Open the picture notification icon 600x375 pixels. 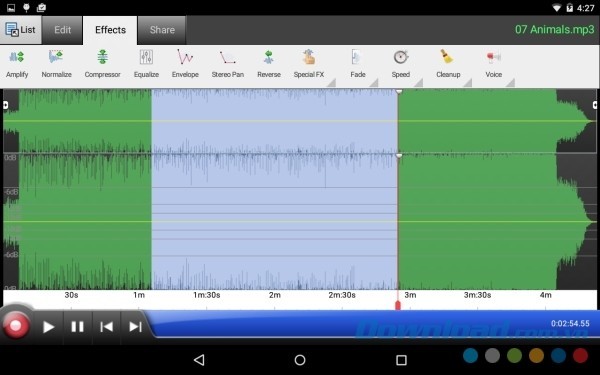coord(11,7)
